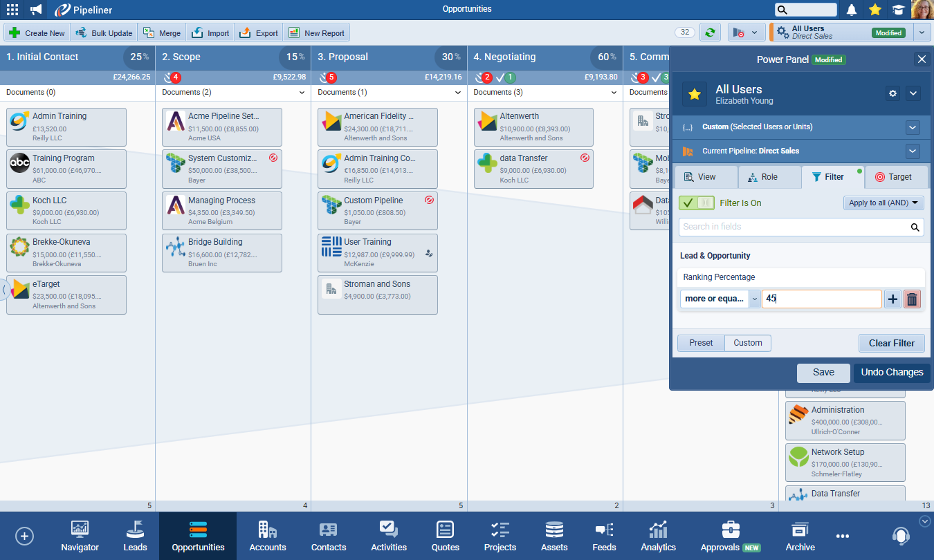The image size is (934, 560).
Task: Delete the Ranking Percentage filter with trash icon
Action: [912, 299]
